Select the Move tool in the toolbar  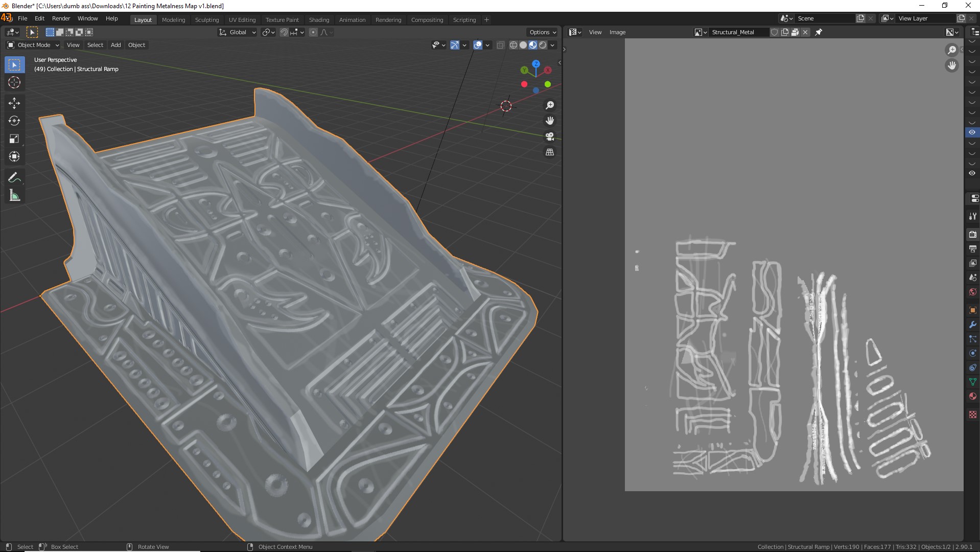click(x=14, y=103)
